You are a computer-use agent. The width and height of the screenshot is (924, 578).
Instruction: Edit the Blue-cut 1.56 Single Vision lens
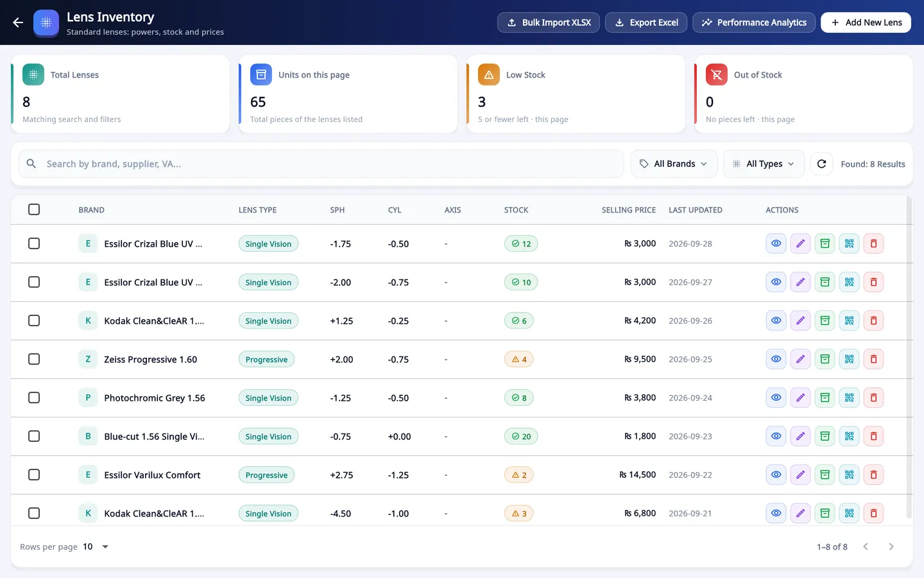click(800, 436)
